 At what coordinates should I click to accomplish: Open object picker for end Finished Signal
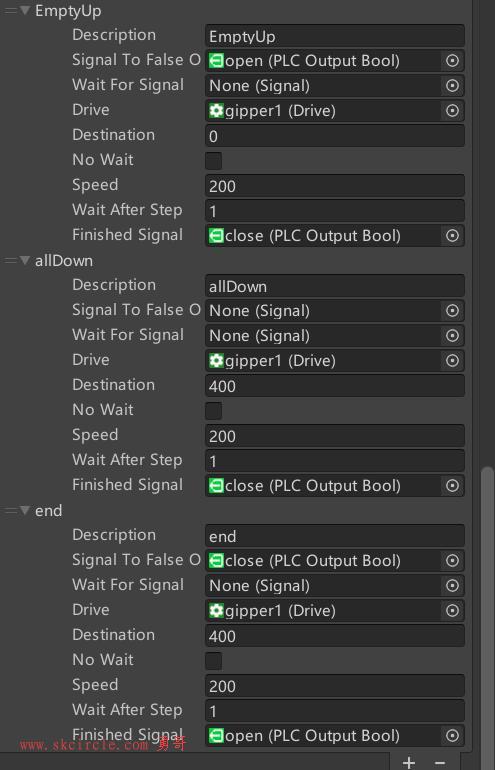click(x=452, y=736)
